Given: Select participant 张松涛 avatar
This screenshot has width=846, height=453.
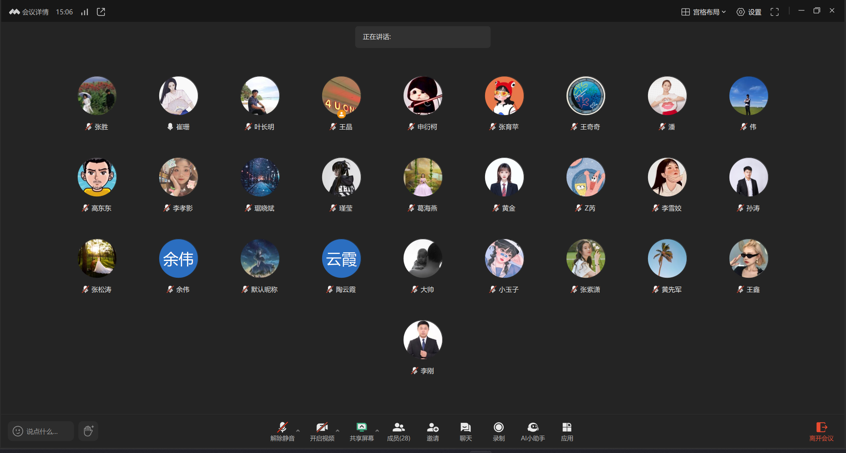Looking at the screenshot, I should [x=97, y=258].
